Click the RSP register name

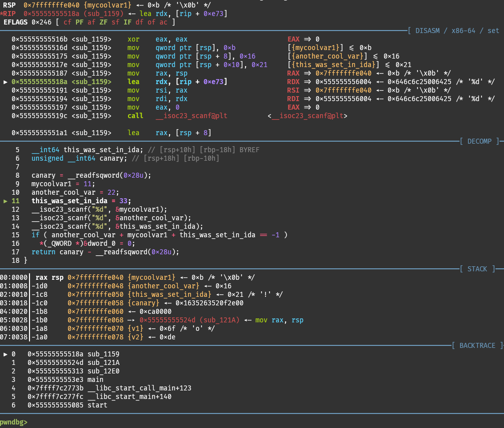pyautogui.click(x=9, y=5)
